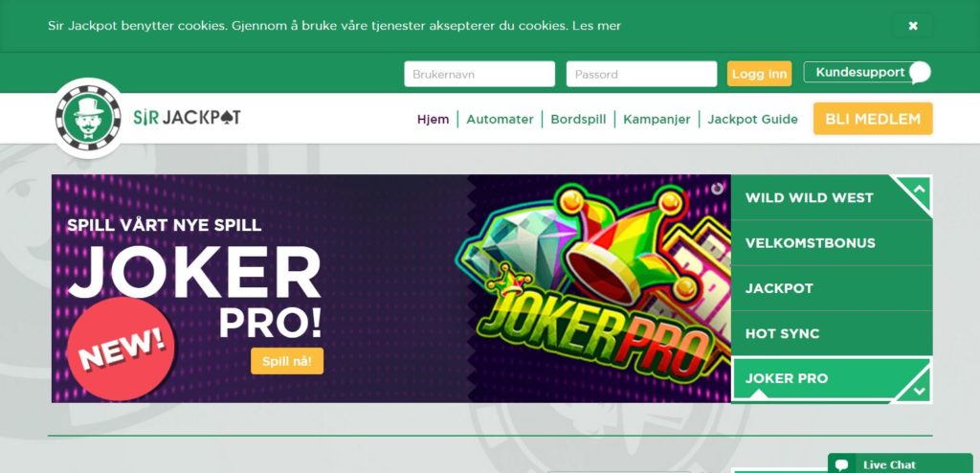980x473 pixels.
Task: Dismiss the cookie notice with X
Action: point(912,26)
